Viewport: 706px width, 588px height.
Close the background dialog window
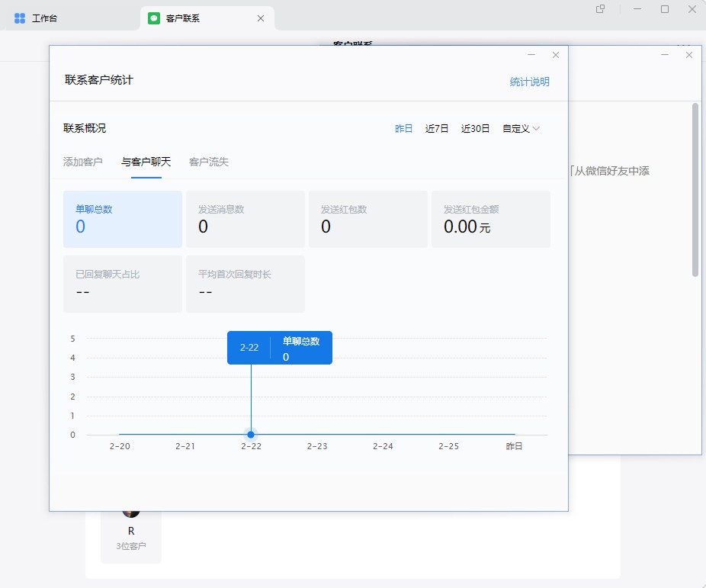pyautogui.click(x=689, y=55)
